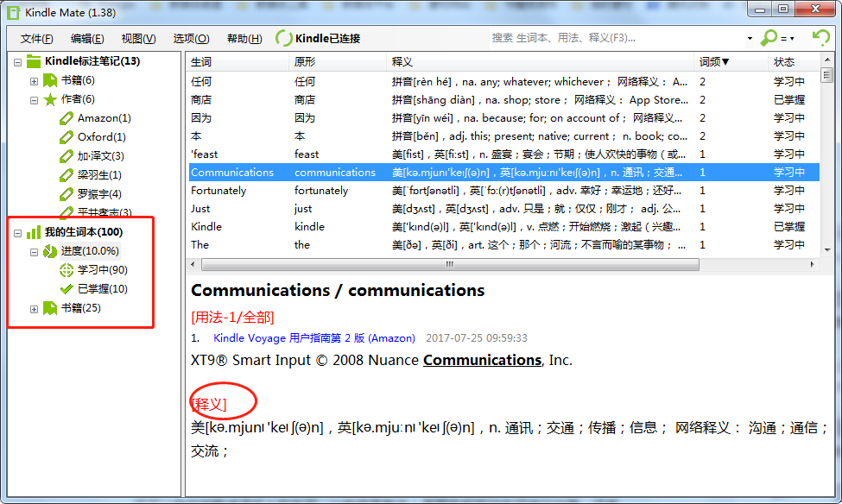Select the 学习中(90) tree item
The height and width of the screenshot is (504, 842).
tap(103, 270)
